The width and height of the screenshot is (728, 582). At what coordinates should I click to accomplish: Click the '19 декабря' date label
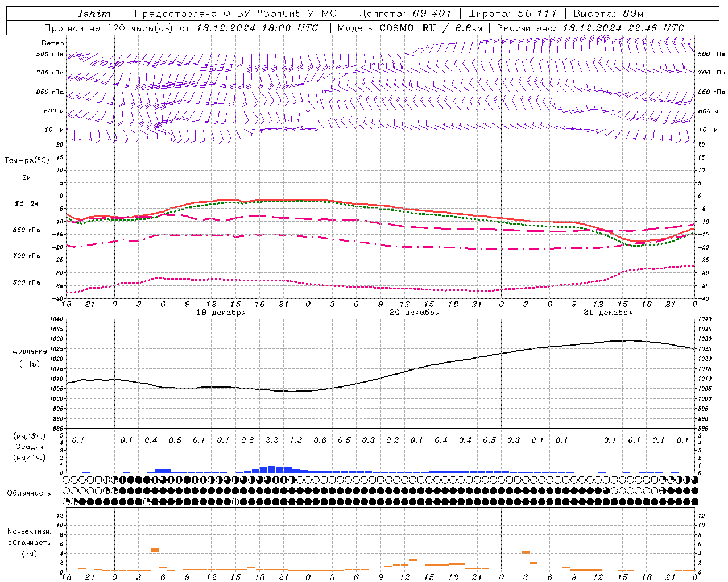click(221, 313)
